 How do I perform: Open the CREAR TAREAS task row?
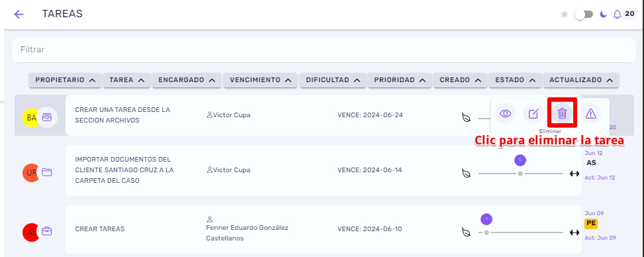pos(324,229)
